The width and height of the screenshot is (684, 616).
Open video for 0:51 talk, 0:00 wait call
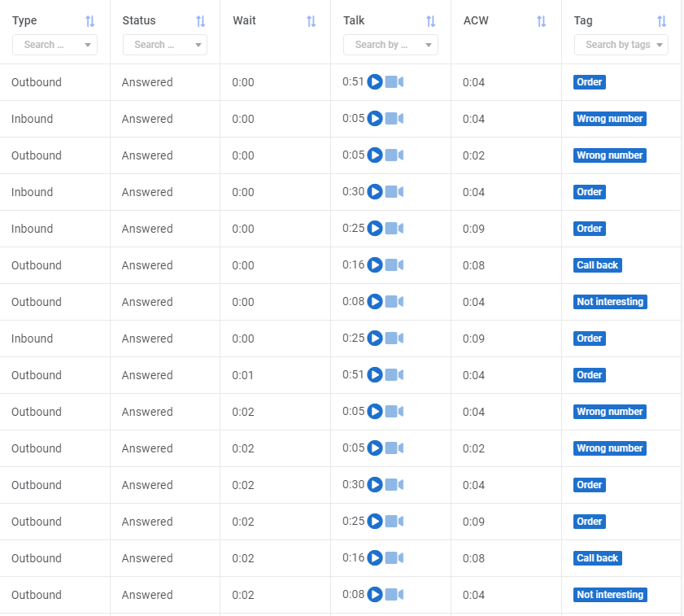pyautogui.click(x=394, y=81)
